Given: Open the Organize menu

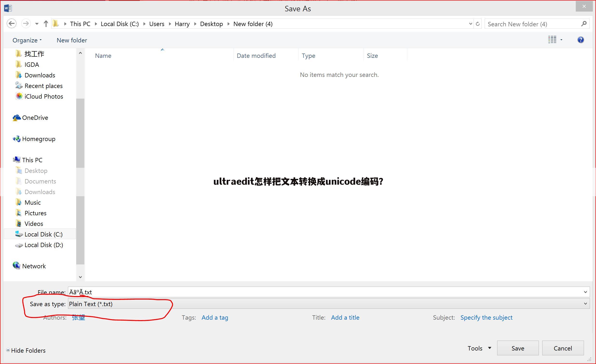Looking at the screenshot, I should point(27,40).
